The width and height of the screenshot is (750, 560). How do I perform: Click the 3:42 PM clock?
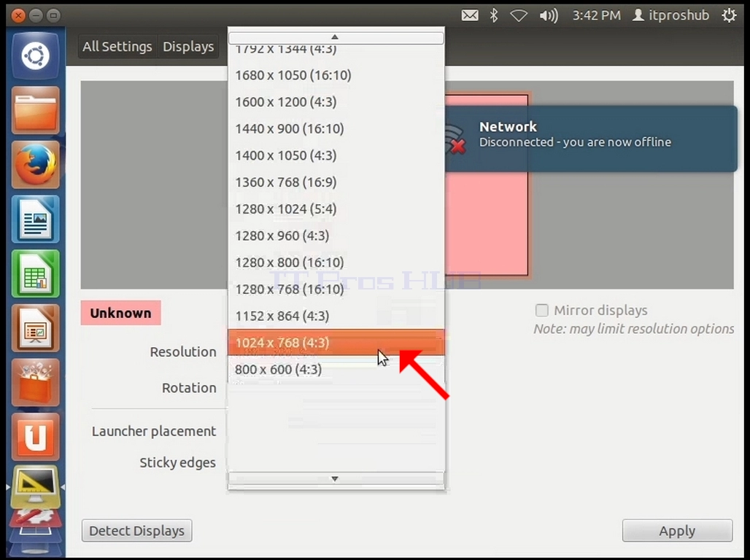coord(597,15)
